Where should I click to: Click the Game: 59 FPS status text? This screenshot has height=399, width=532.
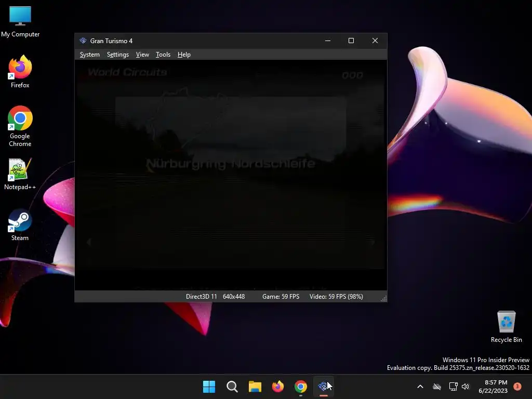281,297
